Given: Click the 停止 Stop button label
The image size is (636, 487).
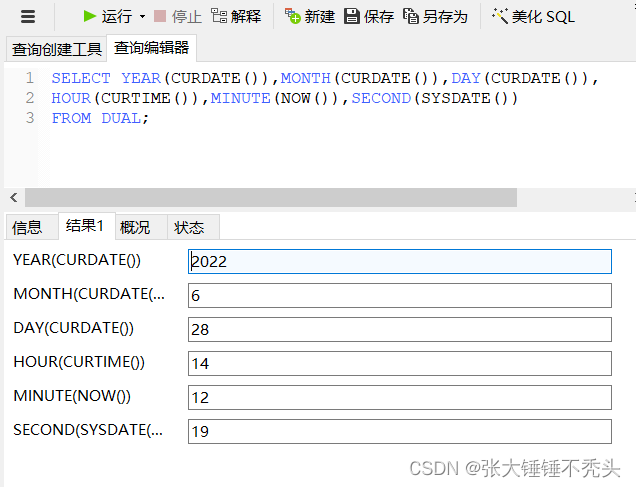Looking at the screenshot, I should pos(187,17).
